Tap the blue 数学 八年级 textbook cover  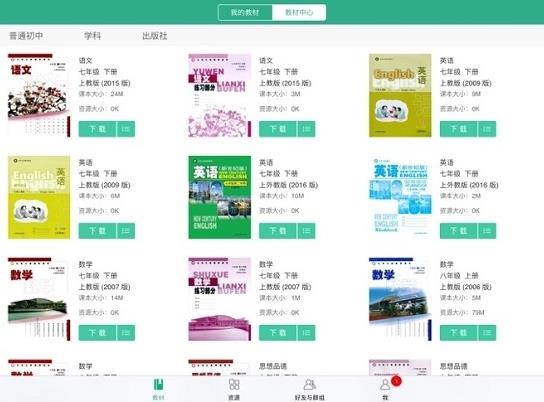[x=400, y=299]
